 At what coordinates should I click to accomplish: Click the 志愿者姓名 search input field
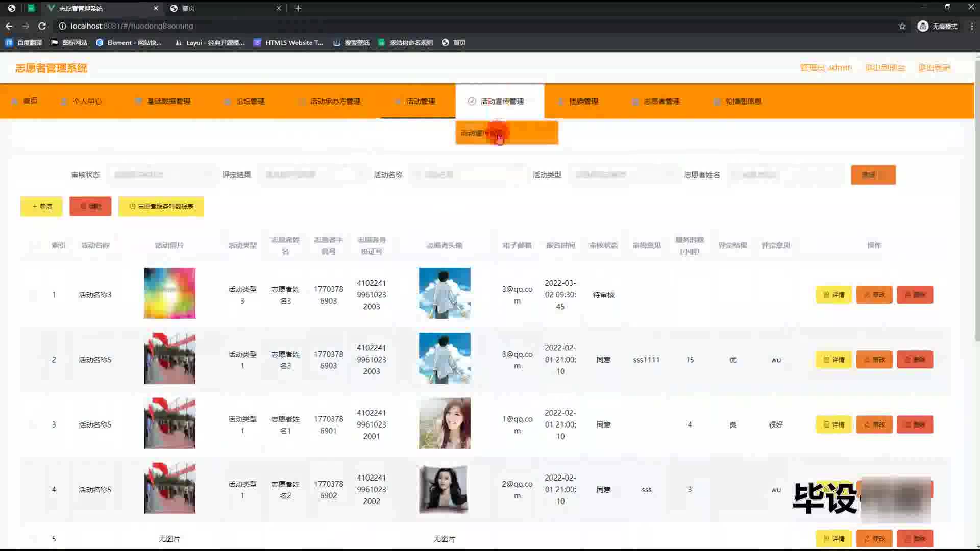[786, 175]
